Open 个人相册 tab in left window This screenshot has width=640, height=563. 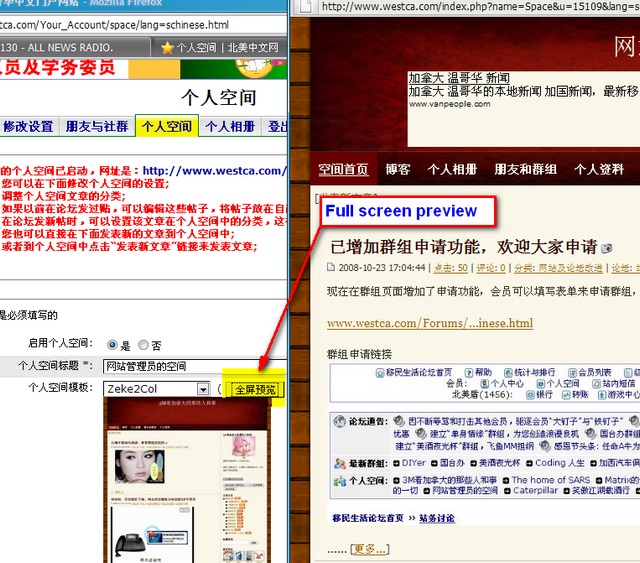pos(230,127)
